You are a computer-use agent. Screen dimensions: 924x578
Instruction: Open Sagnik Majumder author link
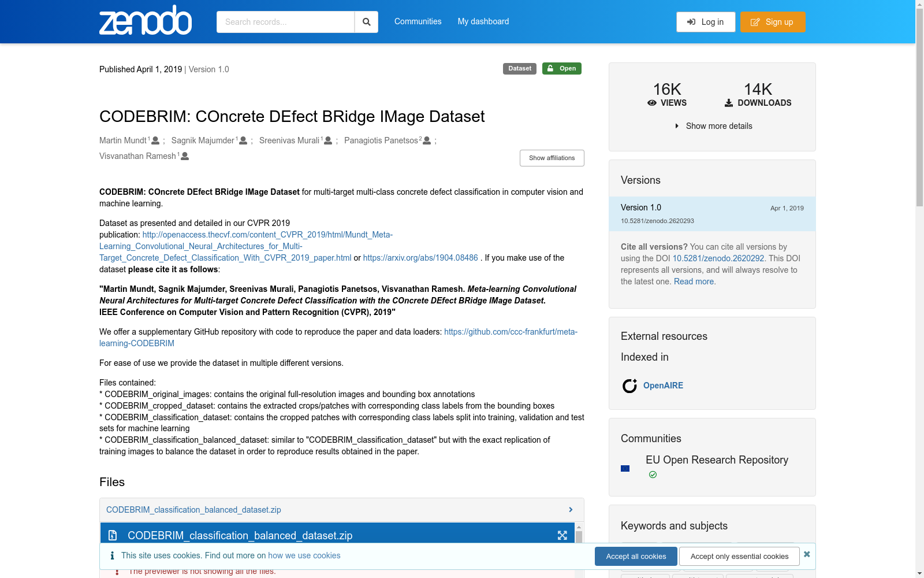[203, 140]
